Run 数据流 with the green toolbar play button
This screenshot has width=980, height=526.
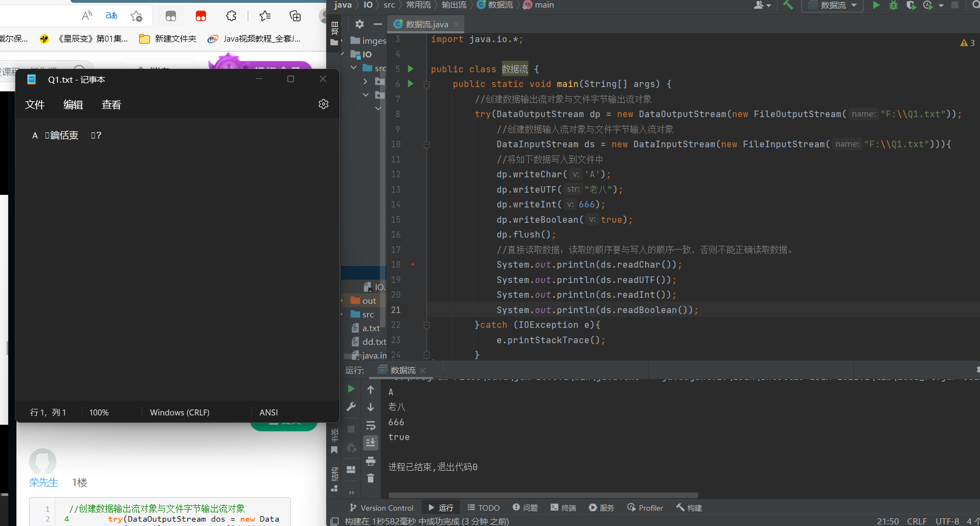(876, 5)
